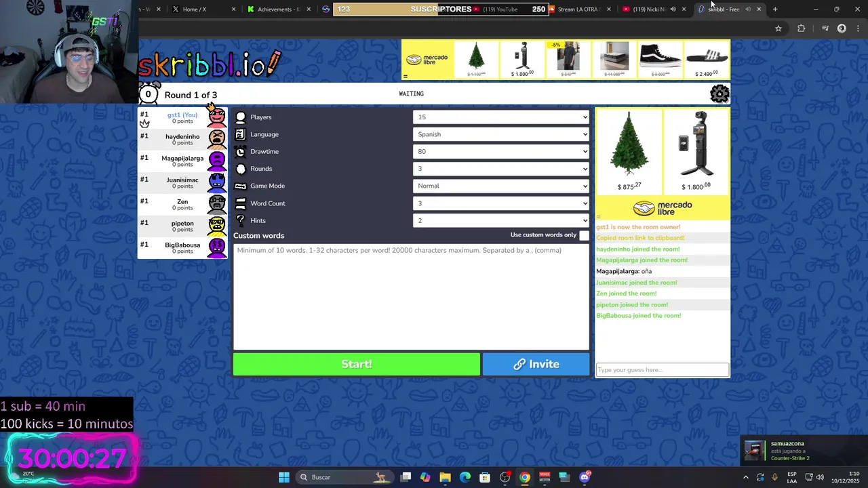The width and height of the screenshot is (868, 488).
Task: Open the Drawtime dropdown set to 80
Action: click(x=501, y=152)
